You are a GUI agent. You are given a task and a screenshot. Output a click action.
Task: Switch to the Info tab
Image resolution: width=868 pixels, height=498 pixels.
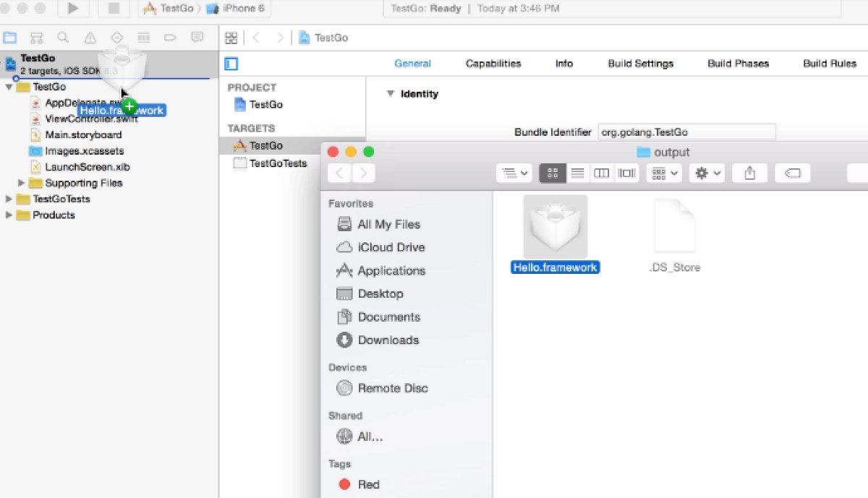tap(564, 64)
